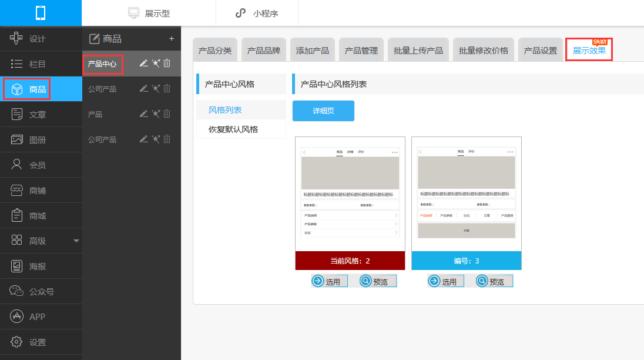Open the 设计 design section

(41, 39)
